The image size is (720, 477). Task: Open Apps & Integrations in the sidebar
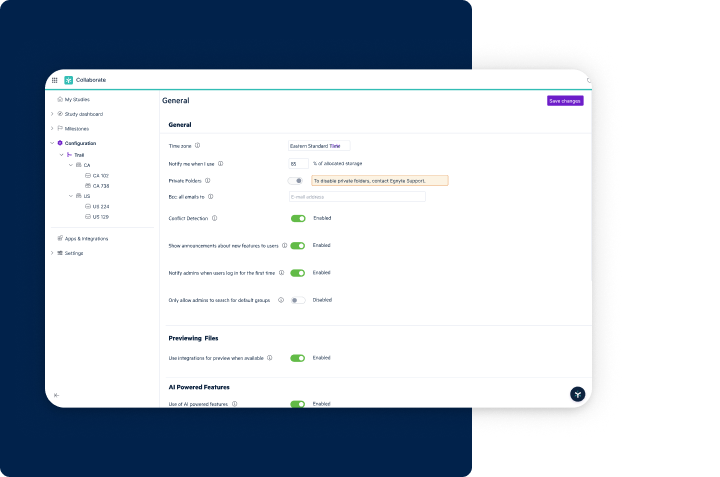(86, 239)
